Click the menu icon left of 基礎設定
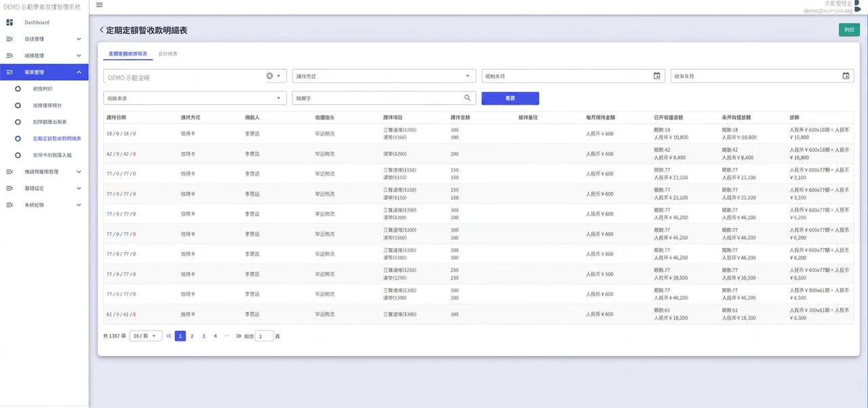868x408 pixels. coord(9,188)
